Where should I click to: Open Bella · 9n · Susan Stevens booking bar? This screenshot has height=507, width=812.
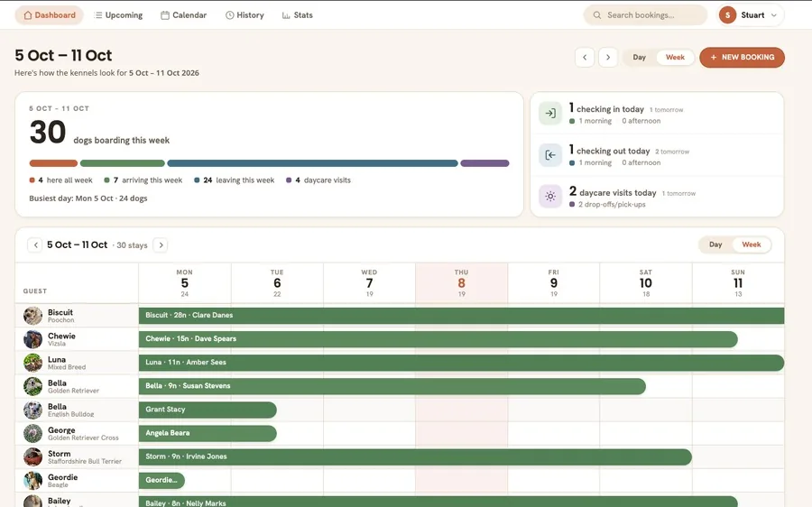pos(392,386)
